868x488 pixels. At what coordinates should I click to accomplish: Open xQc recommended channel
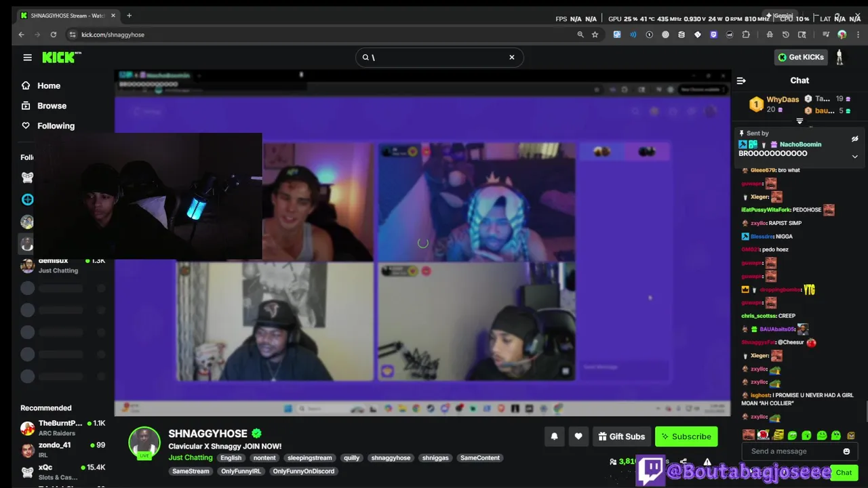(x=62, y=472)
